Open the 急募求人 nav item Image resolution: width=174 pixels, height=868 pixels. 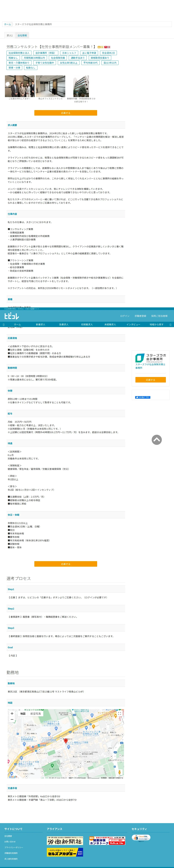64,324
